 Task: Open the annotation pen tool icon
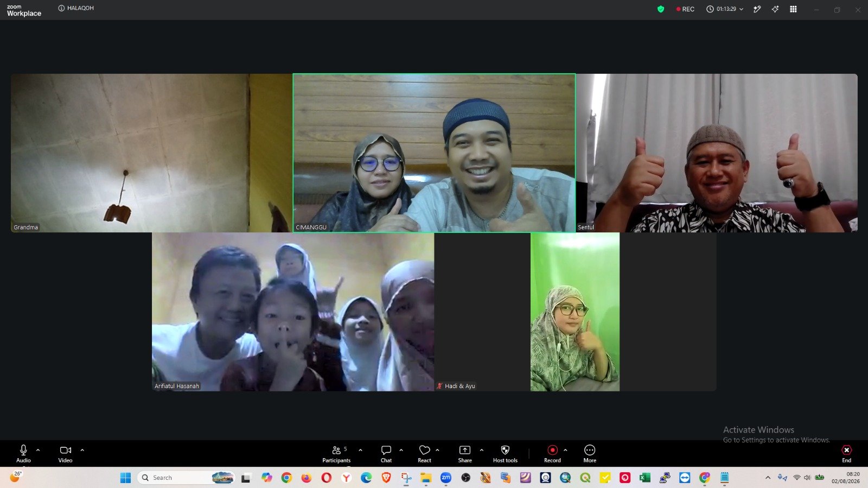click(757, 9)
